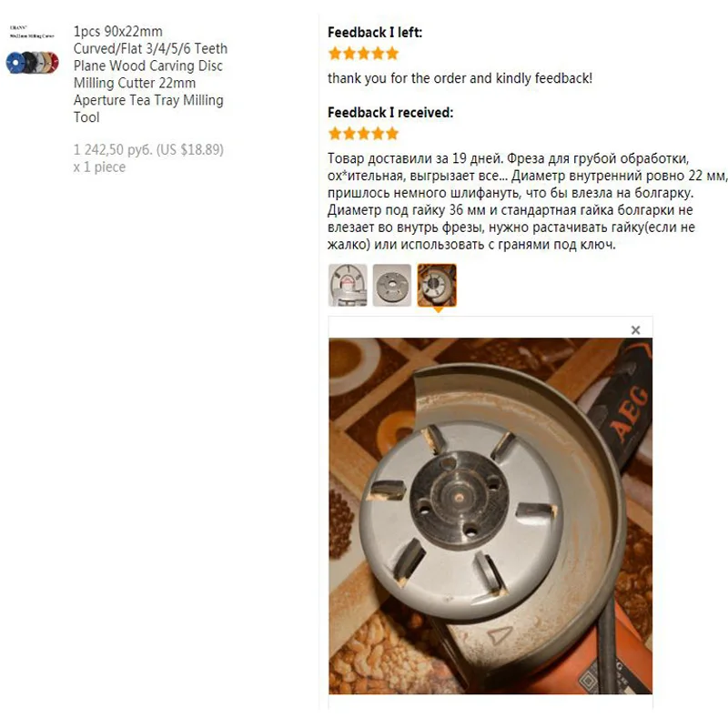
Task: Open the first review thumbnail showing grinder side
Action: coord(348,285)
